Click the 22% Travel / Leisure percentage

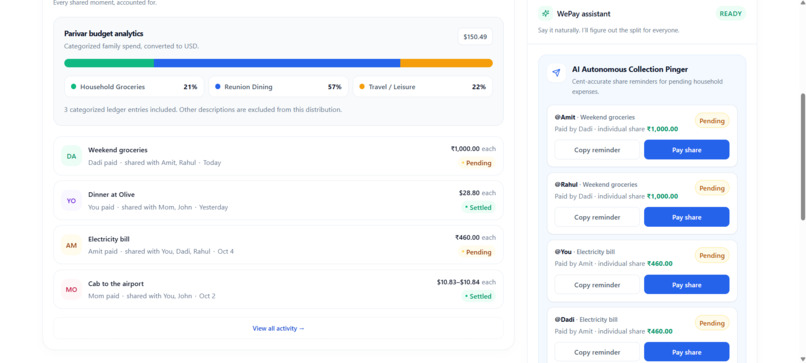point(479,87)
